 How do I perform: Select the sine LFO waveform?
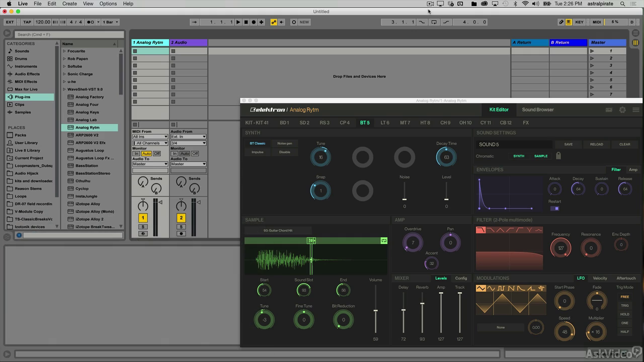click(x=491, y=288)
